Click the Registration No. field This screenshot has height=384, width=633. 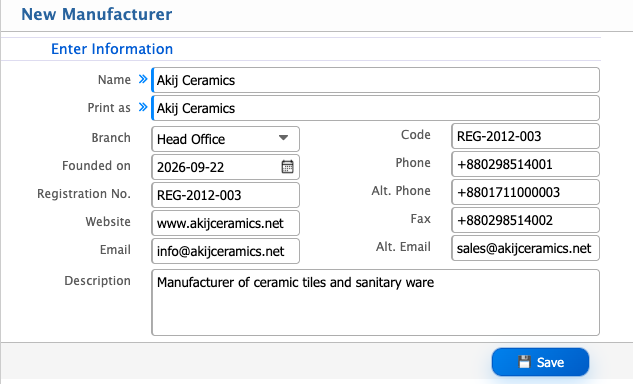pos(225,195)
